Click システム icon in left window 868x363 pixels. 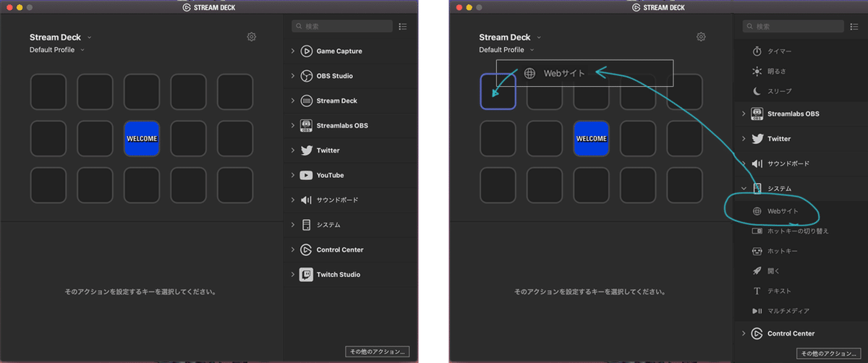(x=306, y=225)
